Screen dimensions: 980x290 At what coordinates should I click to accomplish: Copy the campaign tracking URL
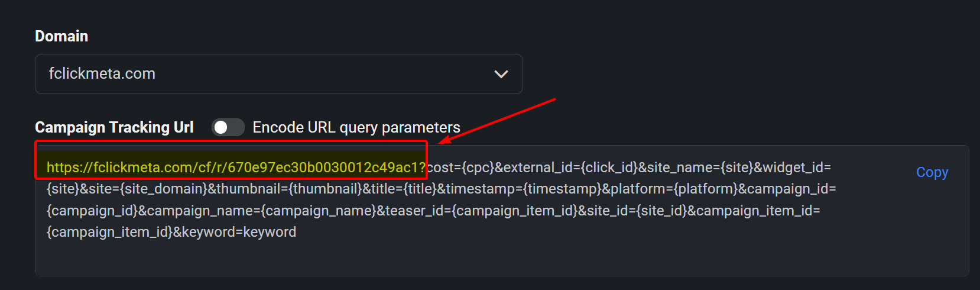[932, 172]
